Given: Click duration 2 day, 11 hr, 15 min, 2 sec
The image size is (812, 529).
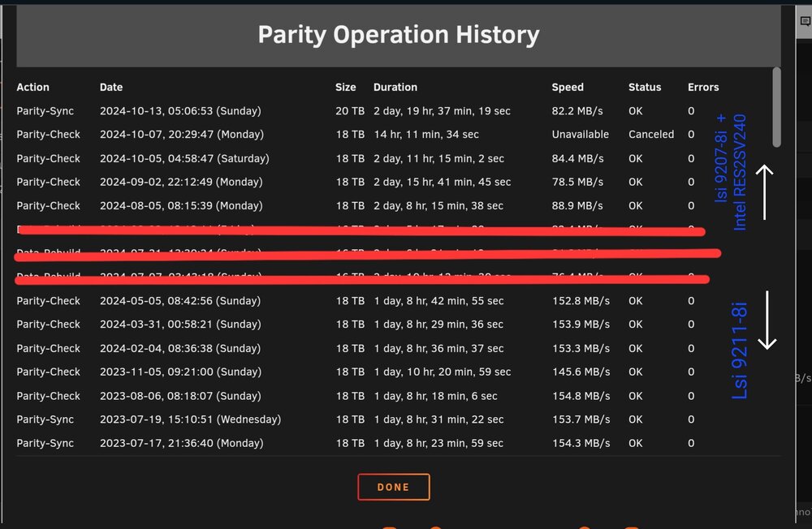Looking at the screenshot, I should tap(438, 158).
